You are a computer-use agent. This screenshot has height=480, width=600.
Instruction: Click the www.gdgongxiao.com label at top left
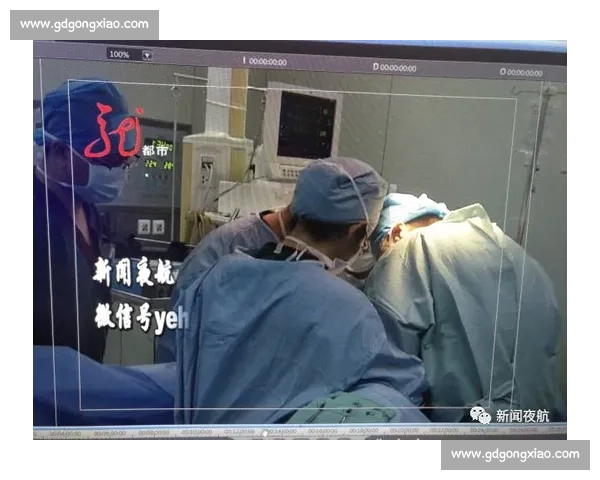click(83, 24)
